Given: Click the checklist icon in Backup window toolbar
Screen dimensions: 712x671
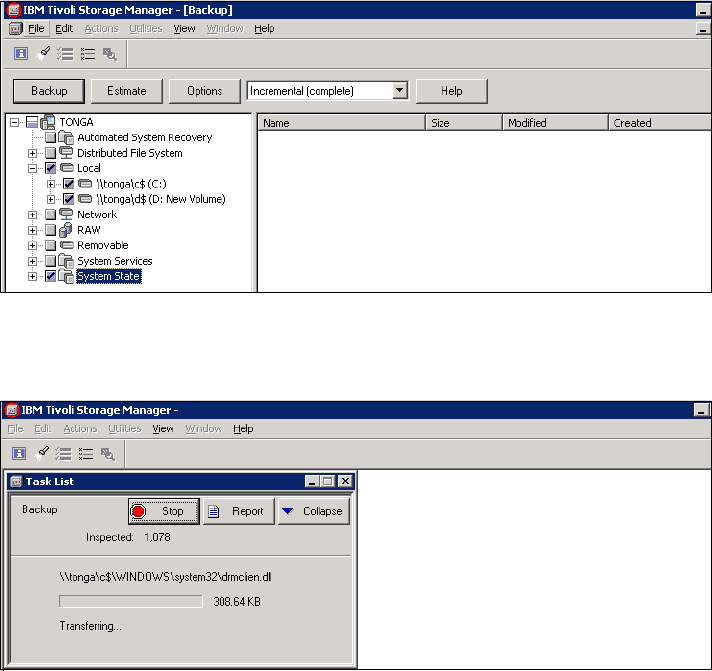Looking at the screenshot, I should tap(65, 54).
